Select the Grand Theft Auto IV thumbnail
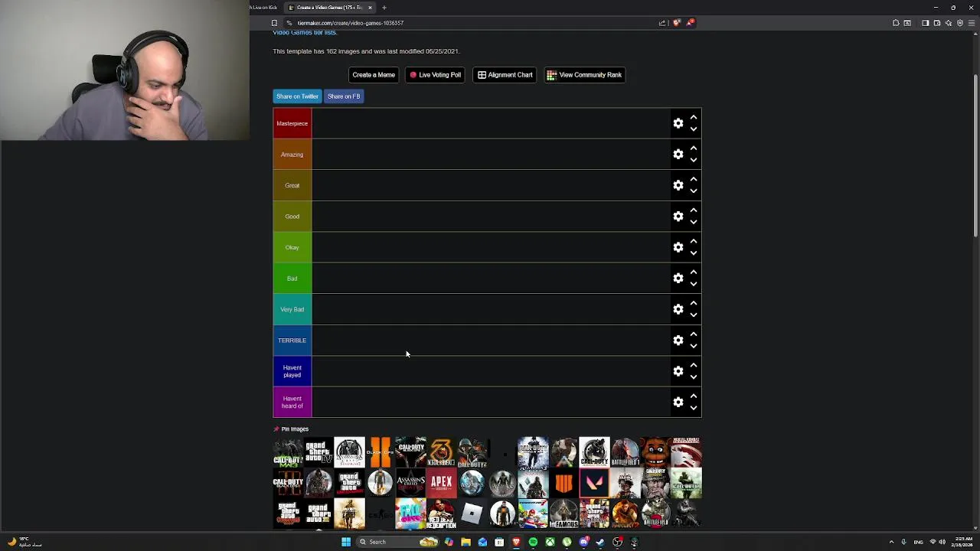Screen dimensions: 980x551 pyautogui.click(x=318, y=452)
